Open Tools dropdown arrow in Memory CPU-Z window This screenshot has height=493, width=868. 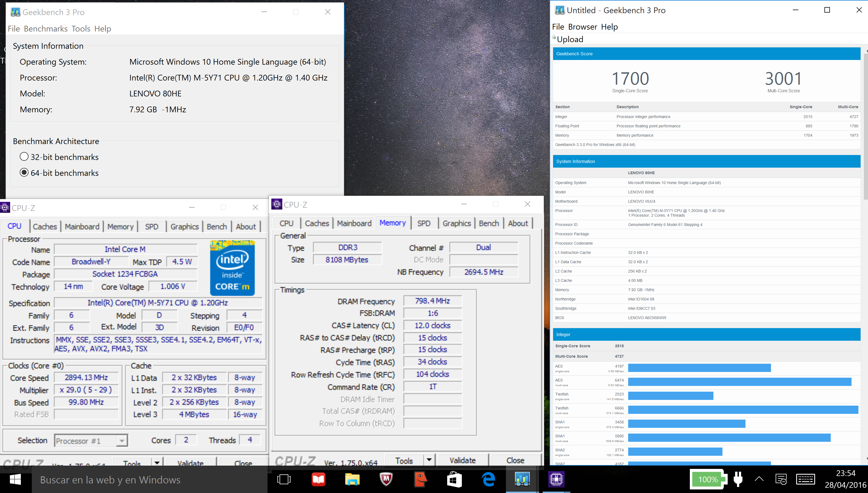[429, 460]
